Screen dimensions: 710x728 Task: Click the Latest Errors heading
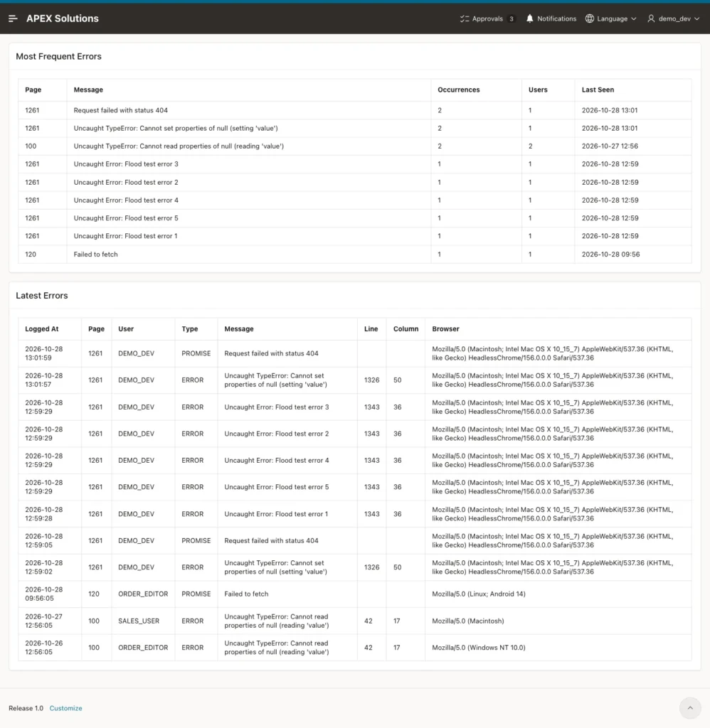pos(42,295)
